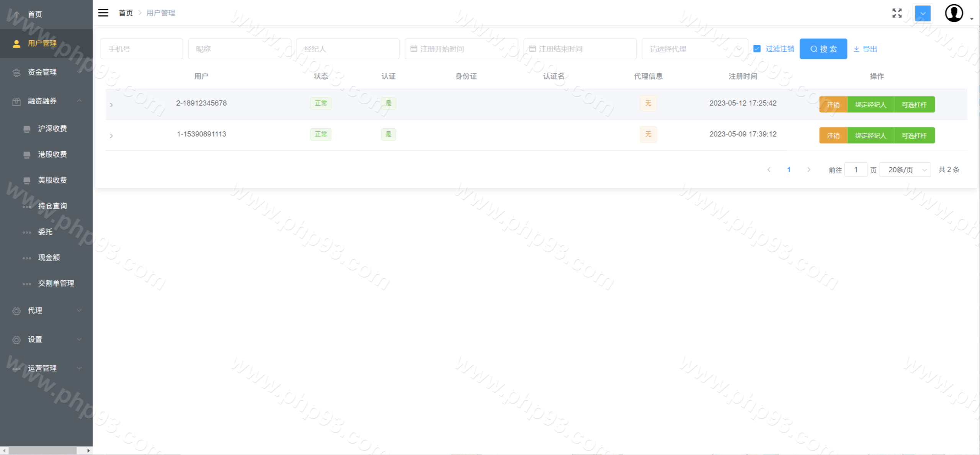Open 港股收费 sidebar item

pos(52,154)
